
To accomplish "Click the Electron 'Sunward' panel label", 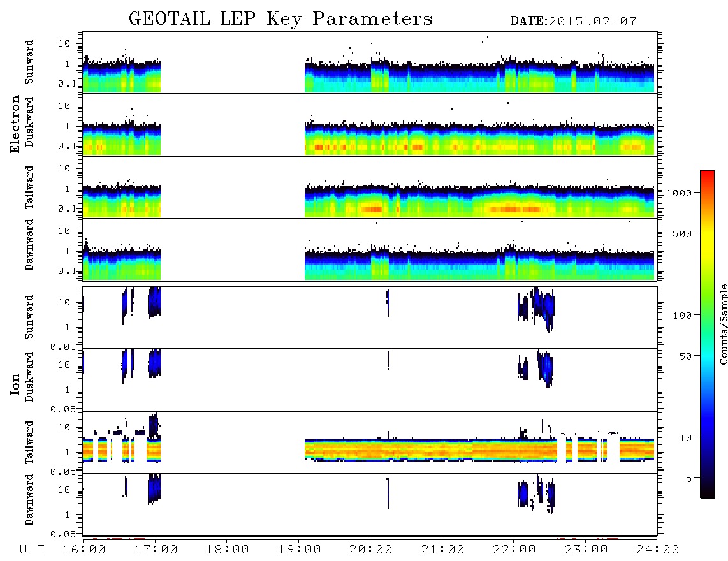I will (29, 62).
